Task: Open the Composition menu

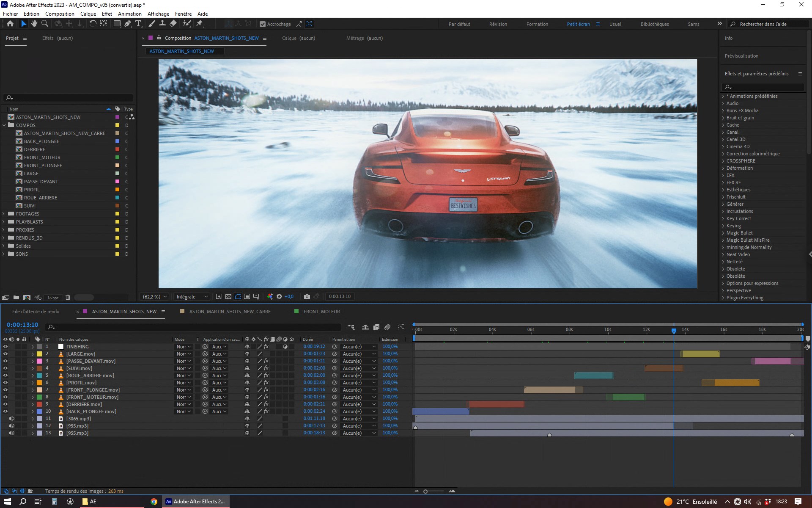Action: click(x=60, y=14)
